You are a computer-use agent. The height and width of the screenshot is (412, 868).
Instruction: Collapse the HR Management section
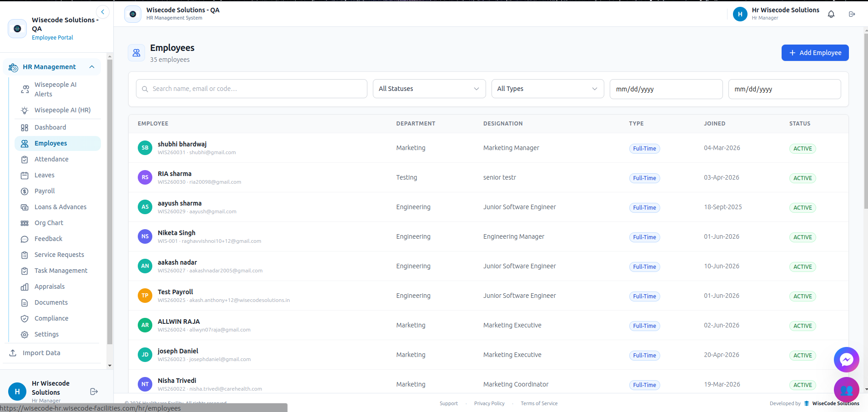[x=92, y=67]
